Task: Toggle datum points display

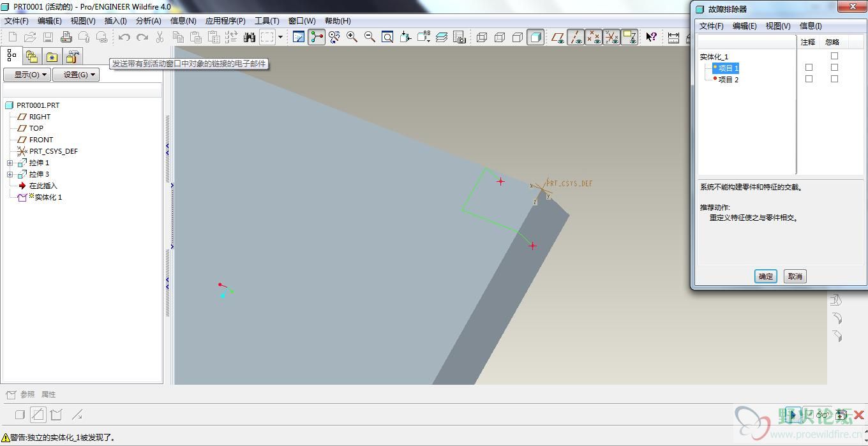Action: click(594, 37)
